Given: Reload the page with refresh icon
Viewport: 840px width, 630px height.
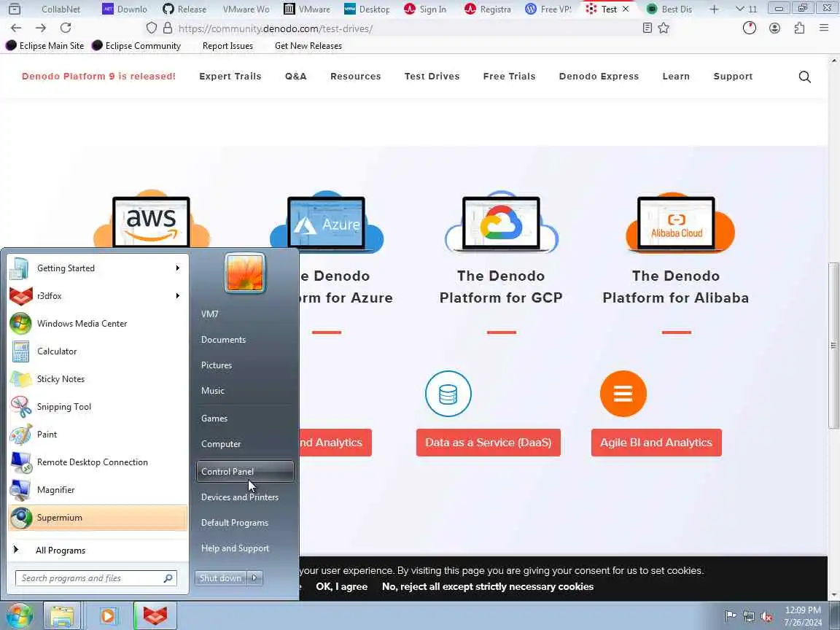Looking at the screenshot, I should tap(66, 28).
